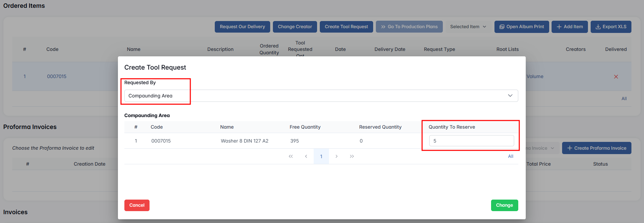
Task: Click the red X icon in Delivered column
Action: tap(616, 77)
